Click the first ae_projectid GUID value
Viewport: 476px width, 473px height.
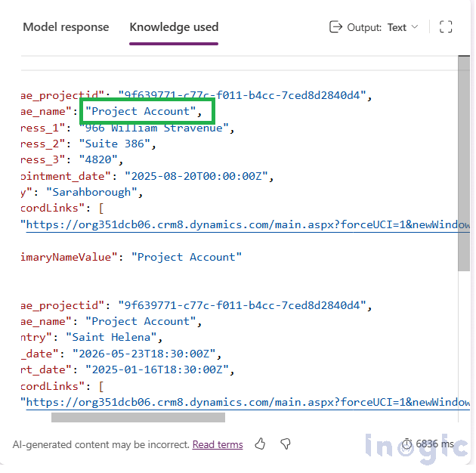click(242, 95)
